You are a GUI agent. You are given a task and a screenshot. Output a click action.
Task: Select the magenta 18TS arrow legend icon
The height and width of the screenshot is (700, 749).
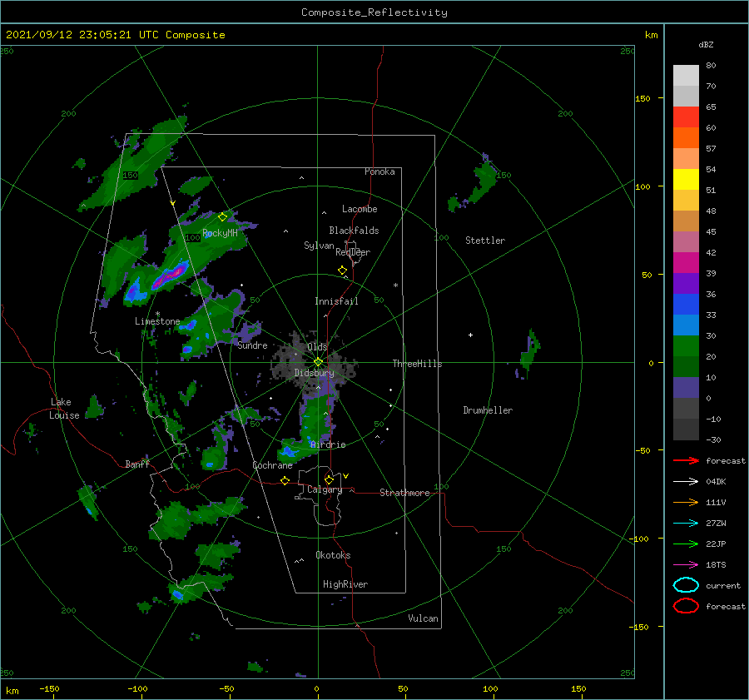[x=686, y=565]
